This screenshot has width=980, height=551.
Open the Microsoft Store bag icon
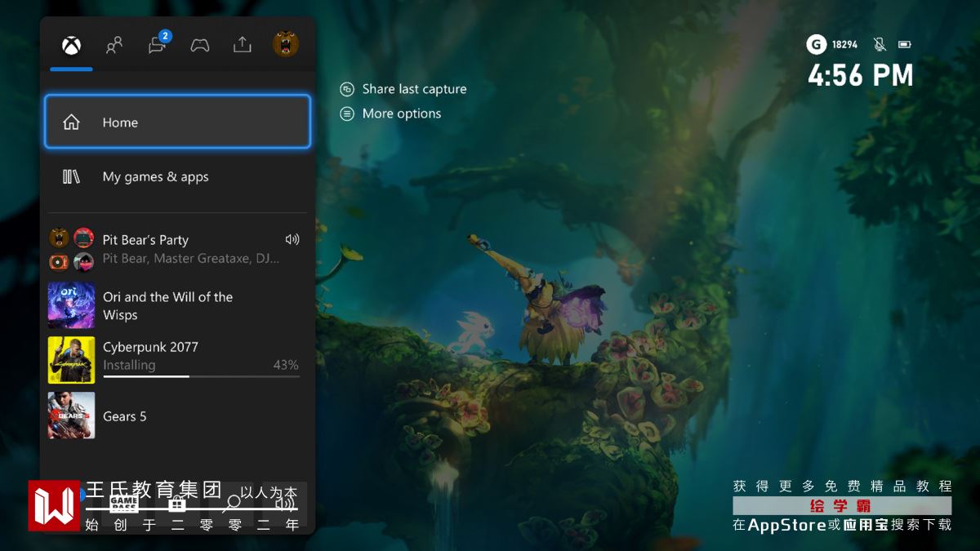tap(177, 503)
